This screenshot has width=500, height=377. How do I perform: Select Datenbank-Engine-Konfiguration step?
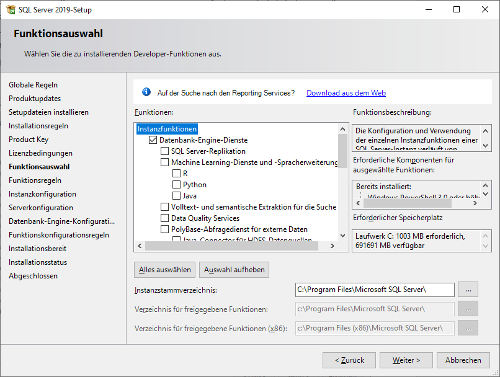coord(62,221)
